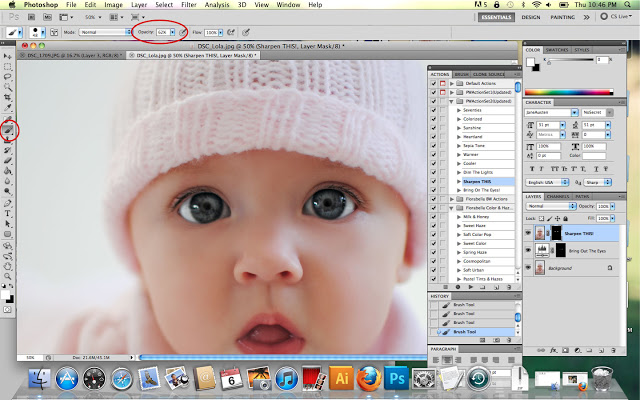Toggle dialog box for Default Actions set
Image resolution: width=640 pixels, height=400 pixels.
(x=442, y=83)
